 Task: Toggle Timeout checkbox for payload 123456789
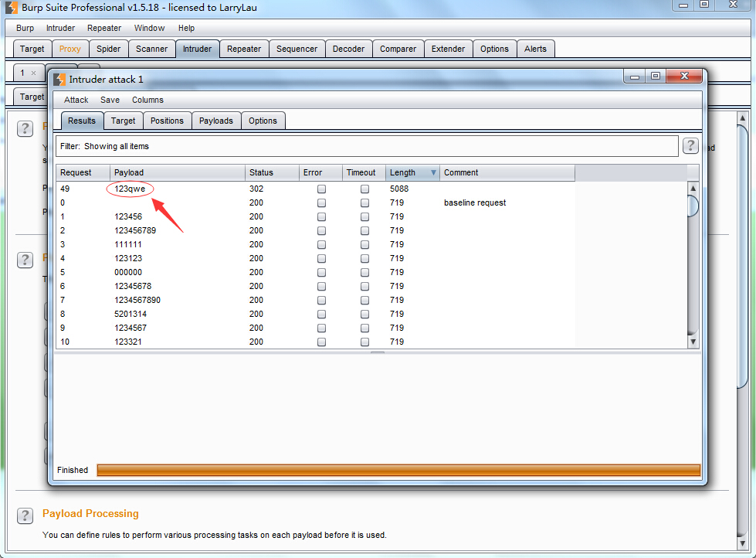click(365, 231)
